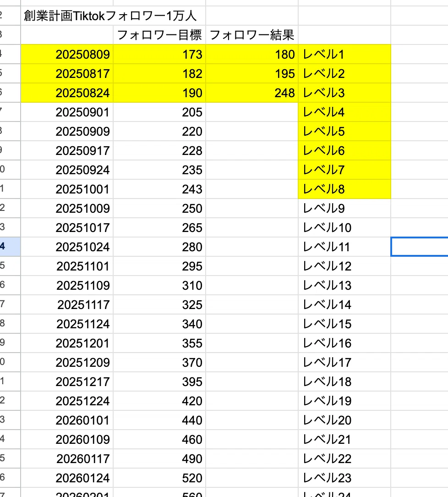Select date cell 20251117
Viewport: 448px width, 497px height.
pyautogui.click(x=67, y=304)
